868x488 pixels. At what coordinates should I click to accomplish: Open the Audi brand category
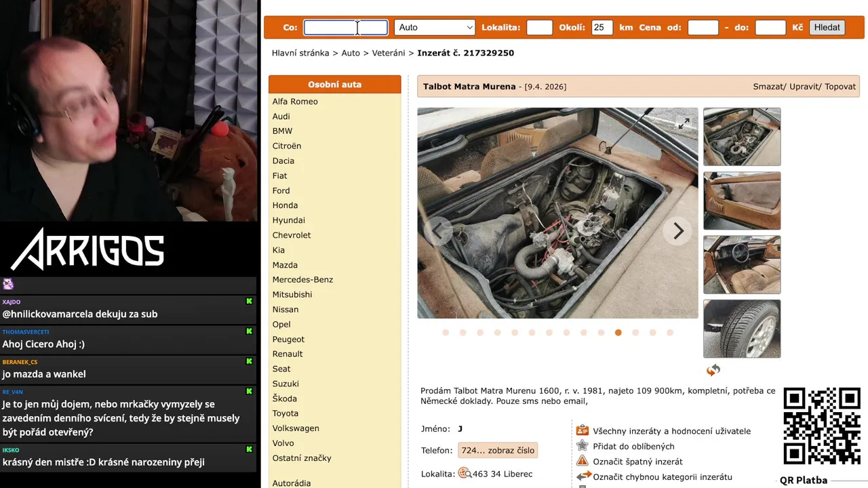[281, 117]
